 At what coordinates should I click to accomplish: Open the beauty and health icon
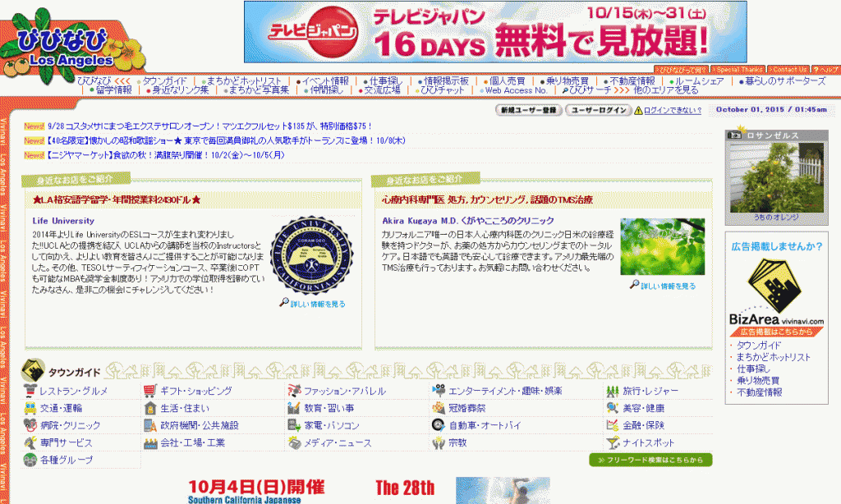pyautogui.click(x=613, y=408)
